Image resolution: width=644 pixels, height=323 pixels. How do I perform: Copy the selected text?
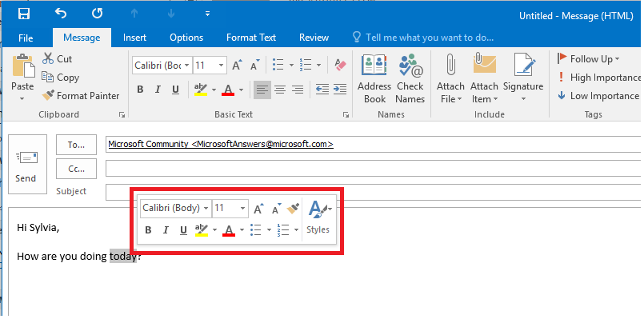coord(60,78)
